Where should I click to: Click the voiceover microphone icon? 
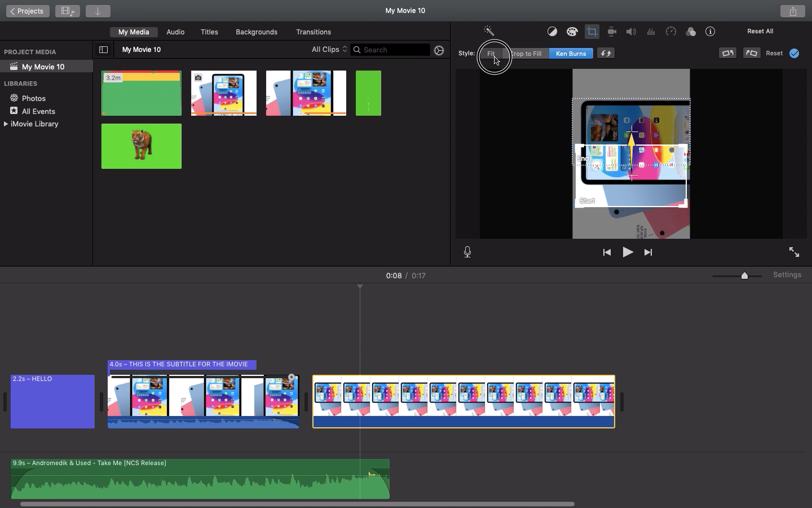(x=467, y=252)
